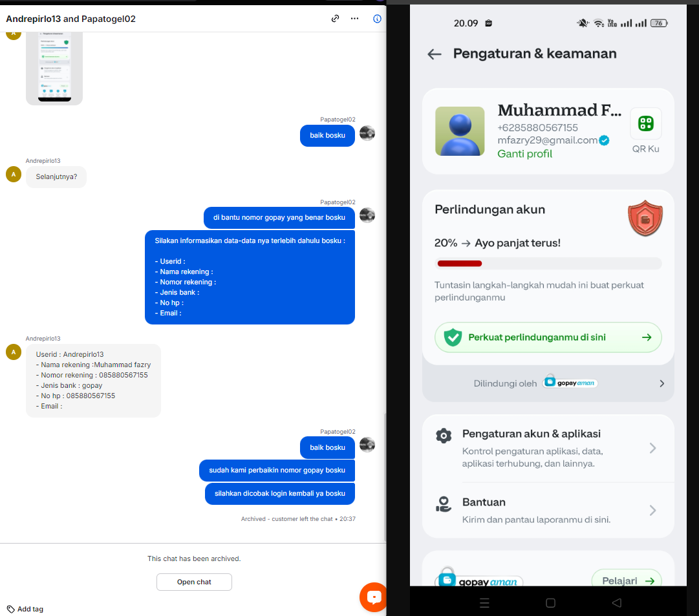Click the 20% protection progress bar
This screenshot has height=616, width=699.
click(x=548, y=264)
